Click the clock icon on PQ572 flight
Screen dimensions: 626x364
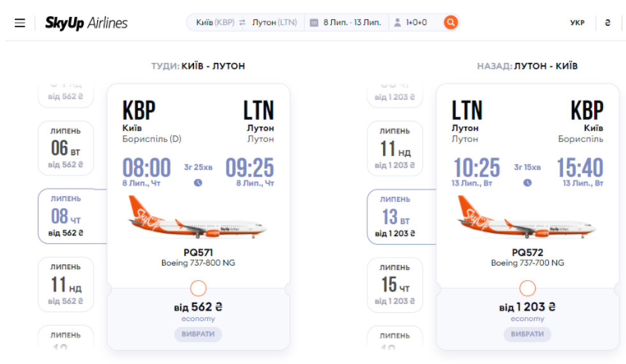coord(527,183)
